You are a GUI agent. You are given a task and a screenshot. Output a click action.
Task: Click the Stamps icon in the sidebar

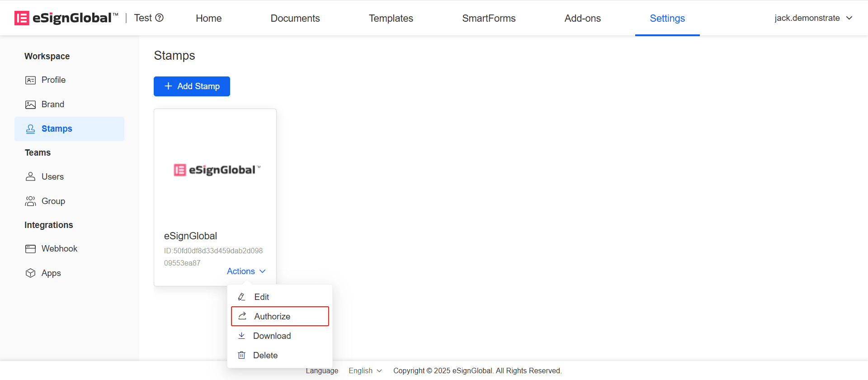pos(30,129)
